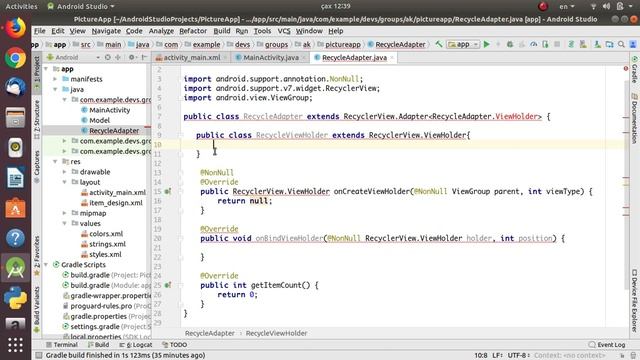Open the Android project view dropdown
This screenshot has width=640, height=360.
pos(73,58)
